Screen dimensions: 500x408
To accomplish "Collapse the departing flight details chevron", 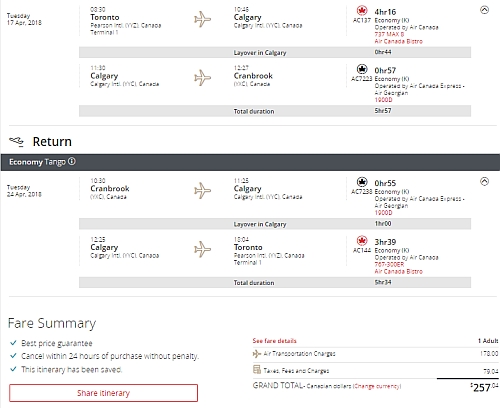I will [x=484, y=10].
